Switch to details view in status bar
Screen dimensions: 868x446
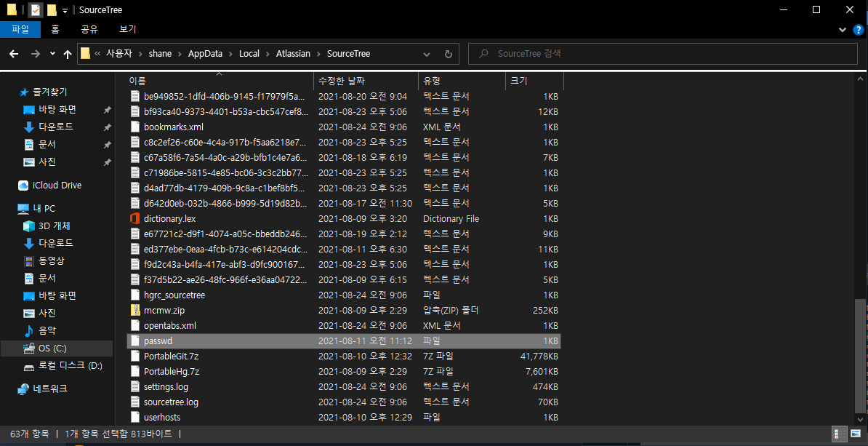(x=840, y=434)
